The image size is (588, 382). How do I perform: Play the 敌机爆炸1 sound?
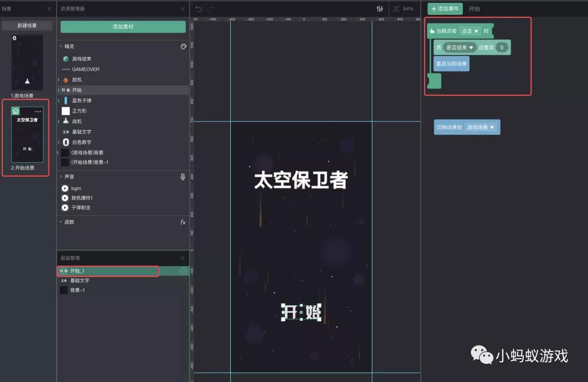coord(65,198)
